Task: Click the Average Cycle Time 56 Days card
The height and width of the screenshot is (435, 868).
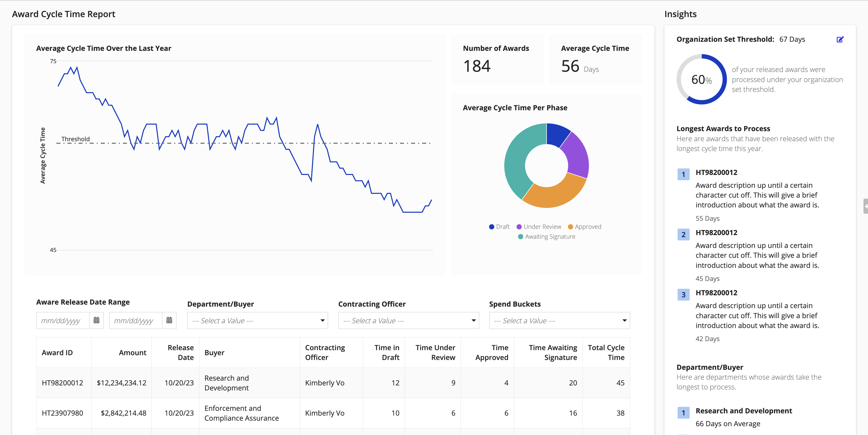Action: click(595, 60)
